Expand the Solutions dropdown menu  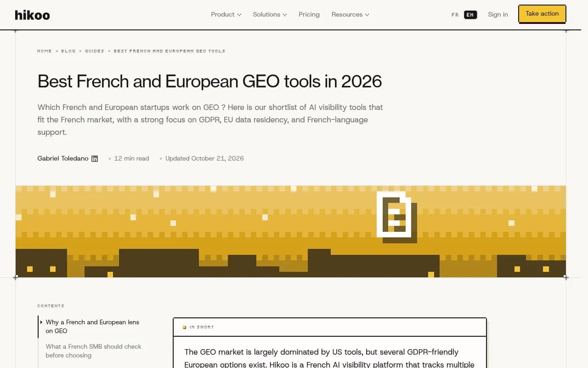[x=270, y=14]
